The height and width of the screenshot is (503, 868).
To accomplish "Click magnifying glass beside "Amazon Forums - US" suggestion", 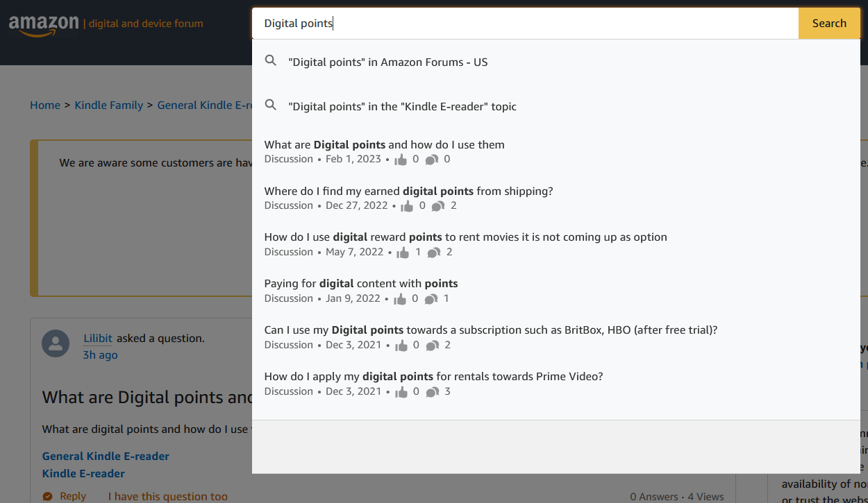I will (x=271, y=60).
